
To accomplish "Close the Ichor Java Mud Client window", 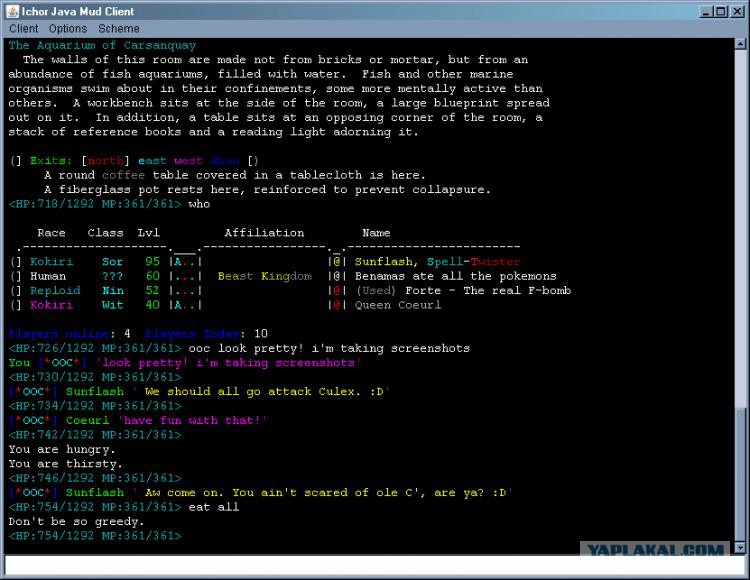I will 737,11.
